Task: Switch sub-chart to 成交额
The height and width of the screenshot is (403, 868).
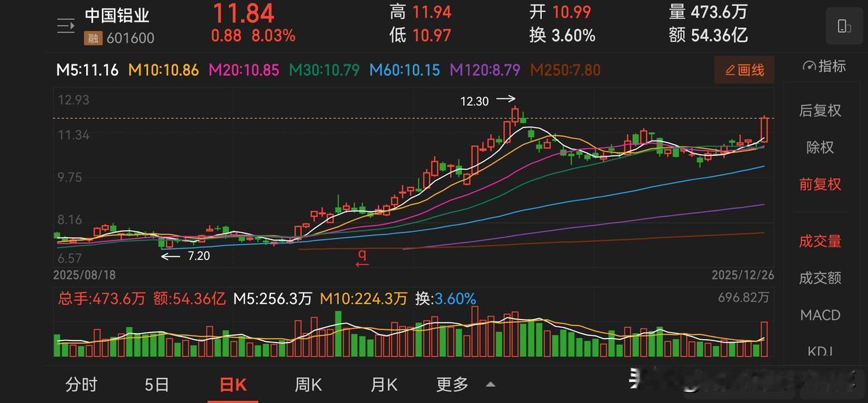Action: pos(820,277)
